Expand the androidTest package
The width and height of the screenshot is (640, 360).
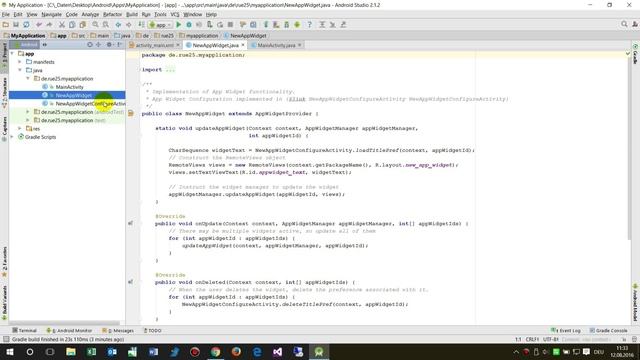[28, 112]
